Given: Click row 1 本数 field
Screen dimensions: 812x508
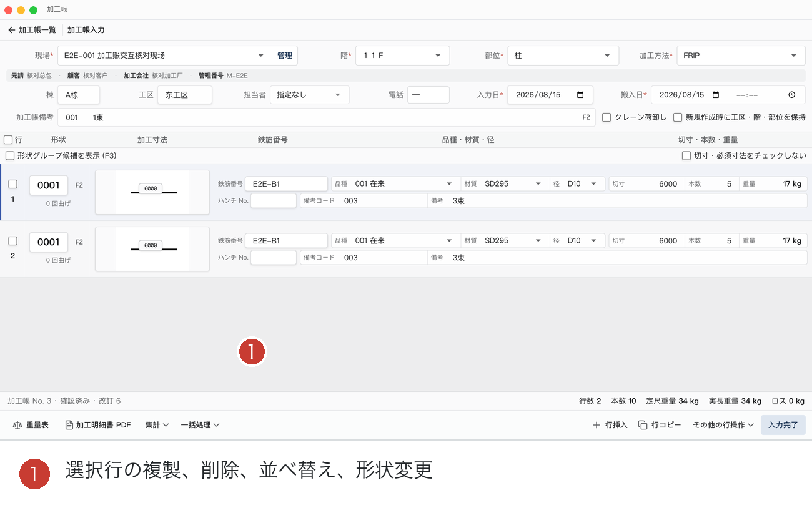Looking at the screenshot, I should (711, 184).
